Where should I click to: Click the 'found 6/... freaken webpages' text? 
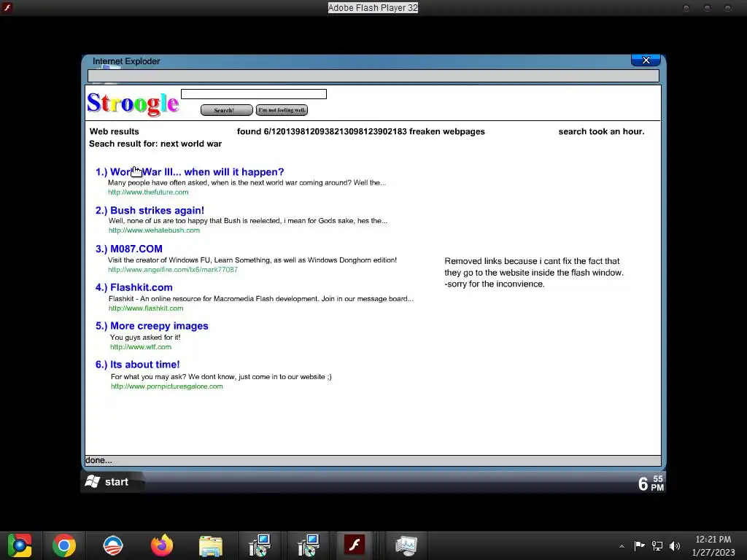tap(361, 131)
